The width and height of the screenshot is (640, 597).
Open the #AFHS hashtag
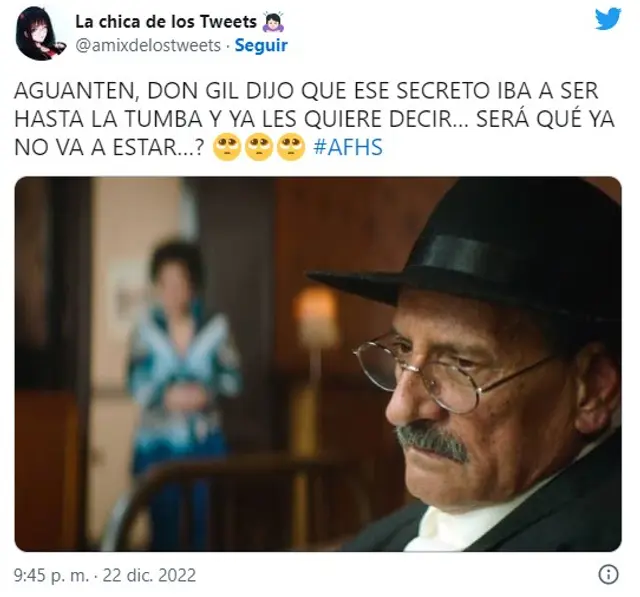348,147
